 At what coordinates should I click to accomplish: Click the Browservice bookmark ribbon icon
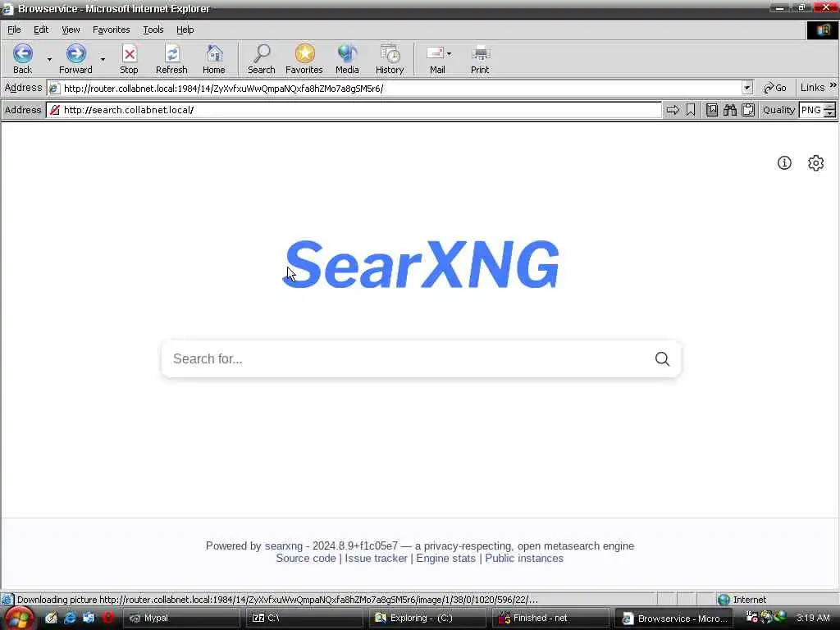[x=691, y=110]
